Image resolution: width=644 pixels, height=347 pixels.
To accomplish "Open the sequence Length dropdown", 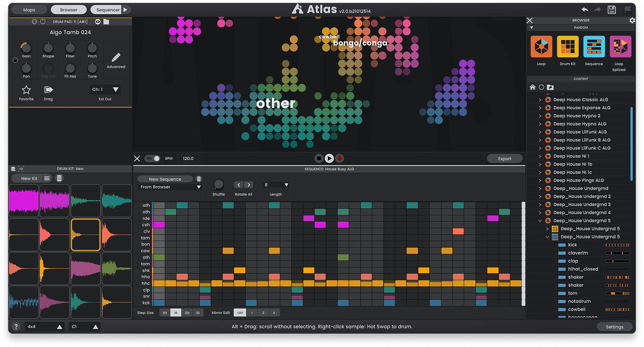I will (276, 185).
